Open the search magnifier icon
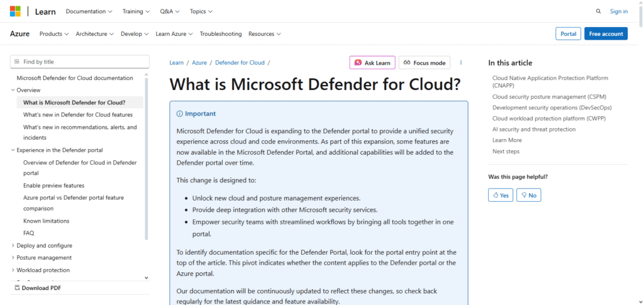Screen dimensions: 644x305 tap(599, 11)
